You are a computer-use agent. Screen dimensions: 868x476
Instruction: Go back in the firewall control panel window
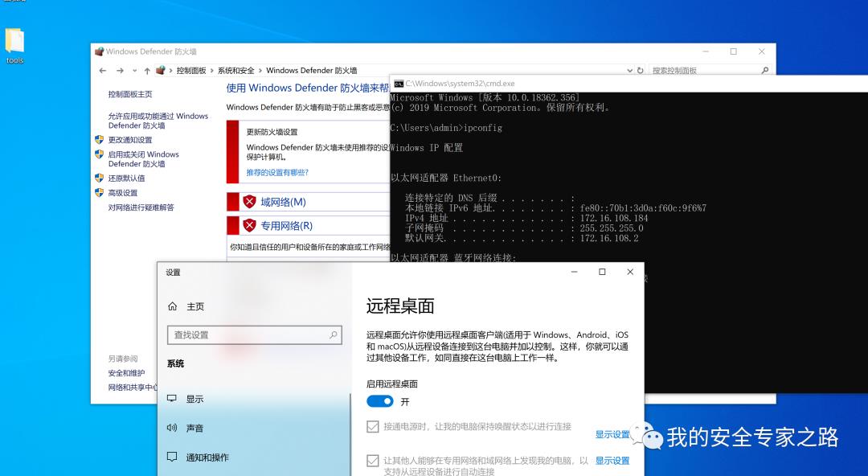[102, 71]
